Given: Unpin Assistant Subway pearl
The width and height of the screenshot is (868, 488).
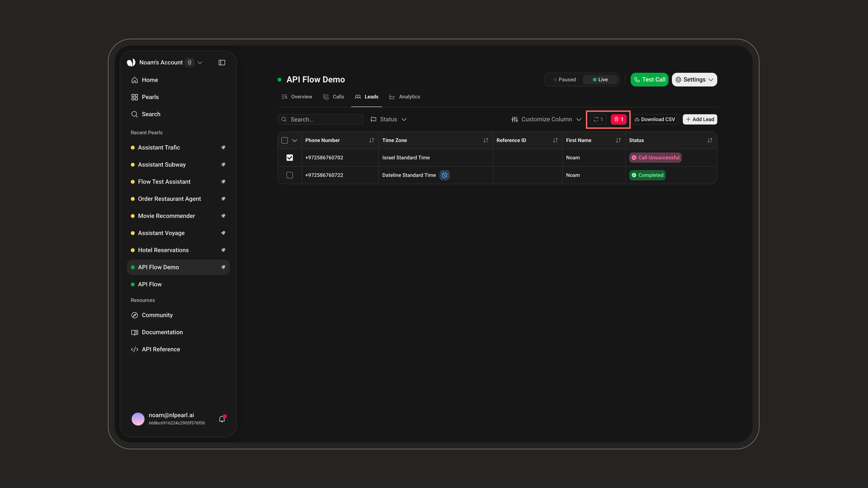Looking at the screenshot, I should point(223,165).
